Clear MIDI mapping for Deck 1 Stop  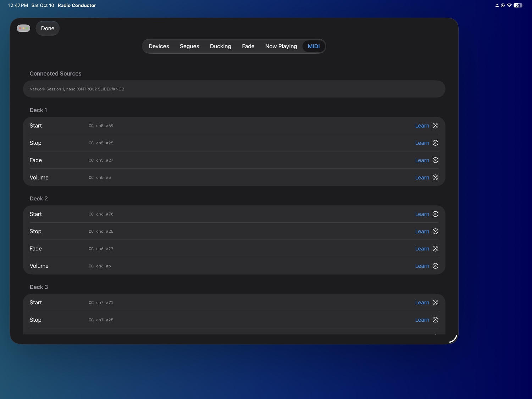pos(436,143)
